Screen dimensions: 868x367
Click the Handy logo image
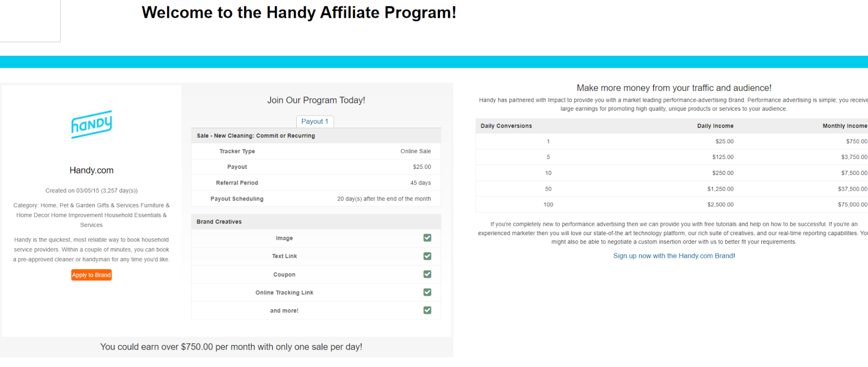tap(92, 124)
